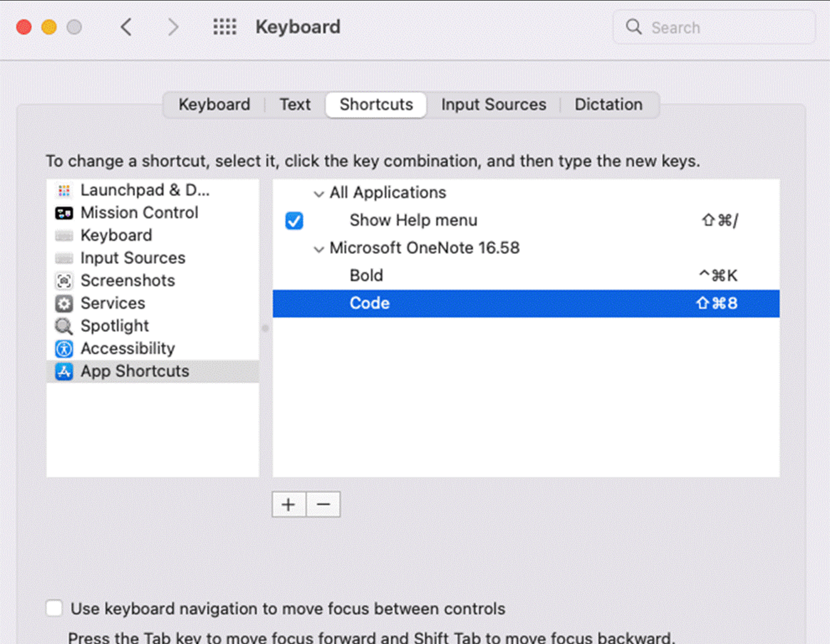Image resolution: width=830 pixels, height=644 pixels.
Task: Remove selected shortcut with minus button
Action: pos(323,505)
